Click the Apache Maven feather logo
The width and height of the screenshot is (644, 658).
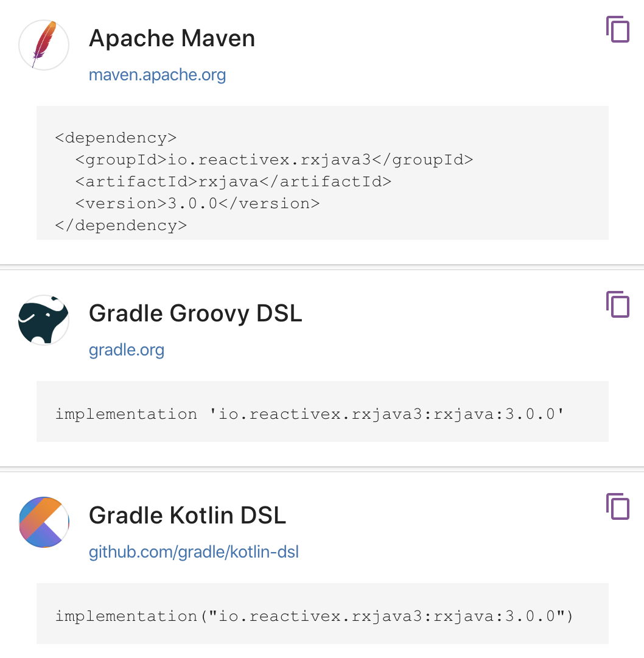click(x=44, y=44)
